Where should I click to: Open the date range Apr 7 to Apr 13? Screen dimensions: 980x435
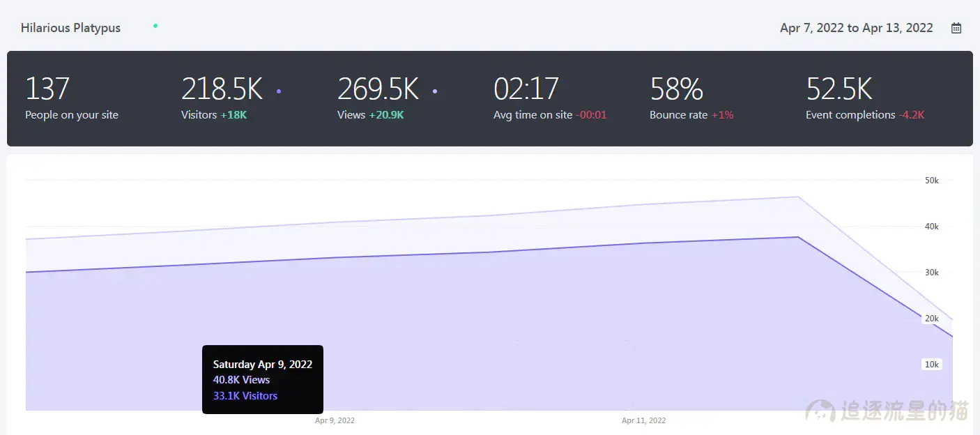(x=856, y=28)
